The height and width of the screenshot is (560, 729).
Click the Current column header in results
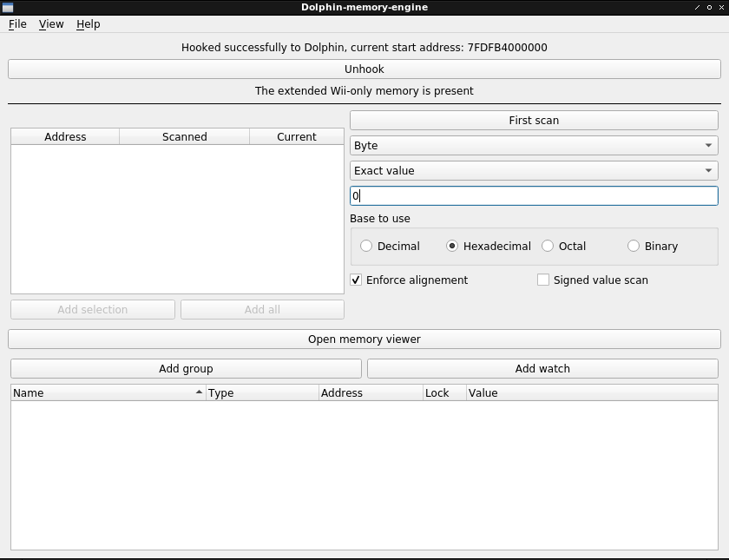pyautogui.click(x=297, y=137)
